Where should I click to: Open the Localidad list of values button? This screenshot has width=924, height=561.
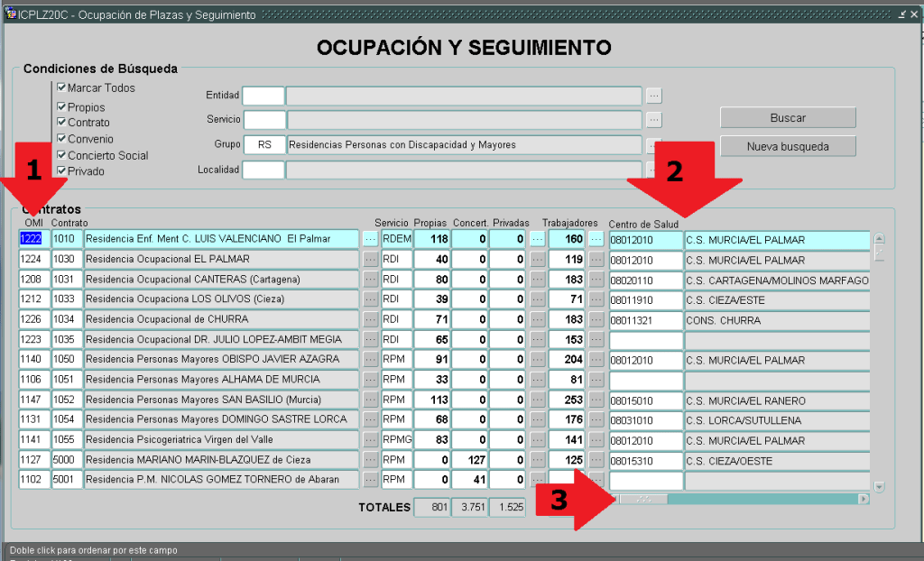[x=654, y=169]
